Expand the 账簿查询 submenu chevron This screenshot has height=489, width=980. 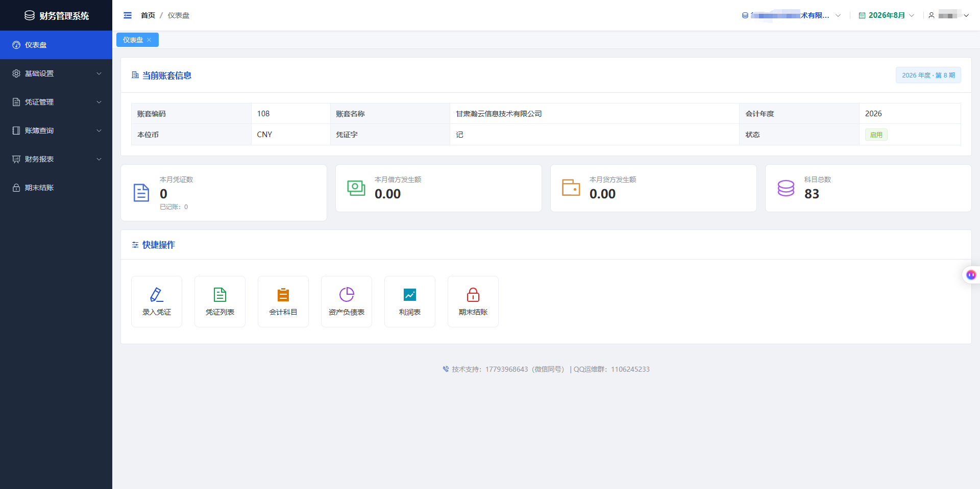99,131
